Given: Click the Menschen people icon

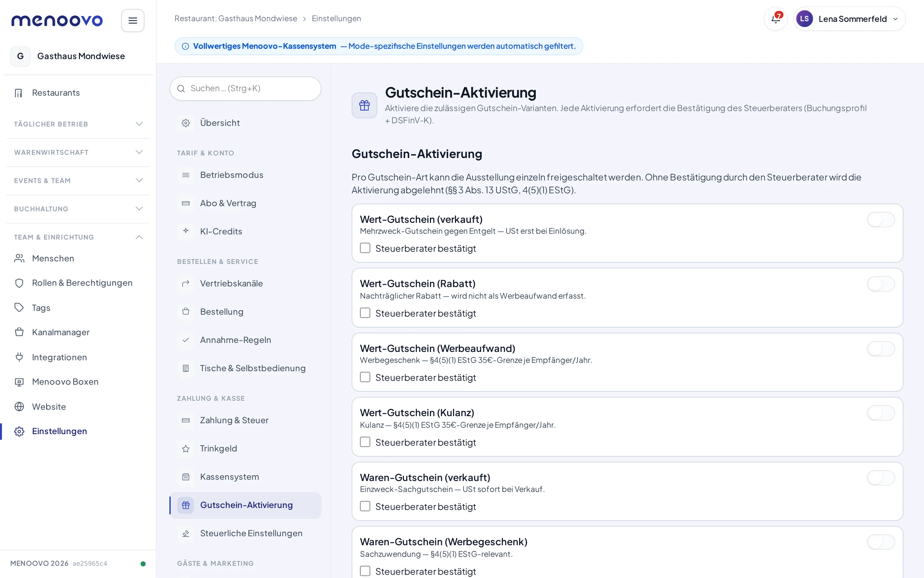Looking at the screenshot, I should click(19, 258).
